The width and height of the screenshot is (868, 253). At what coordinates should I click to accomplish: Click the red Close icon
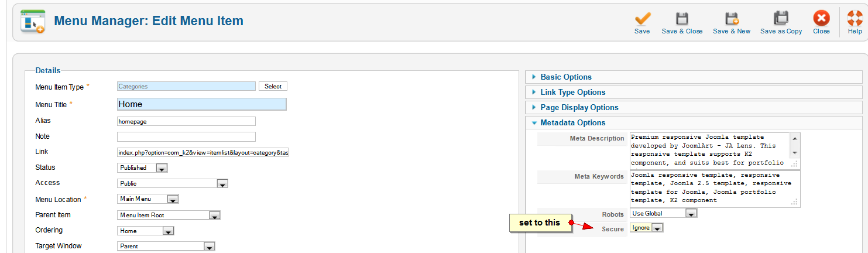pyautogui.click(x=821, y=19)
